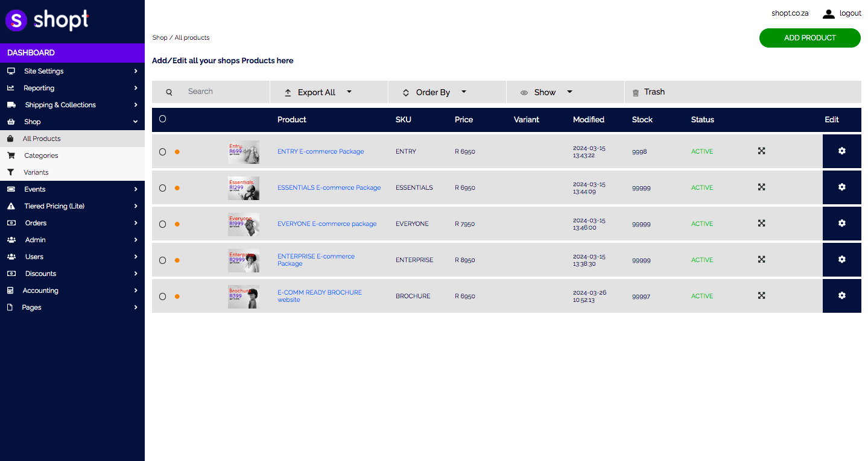This screenshot has width=868, height=461.
Task: Click the orange status dot for BROCHURE row
Action: (x=177, y=296)
